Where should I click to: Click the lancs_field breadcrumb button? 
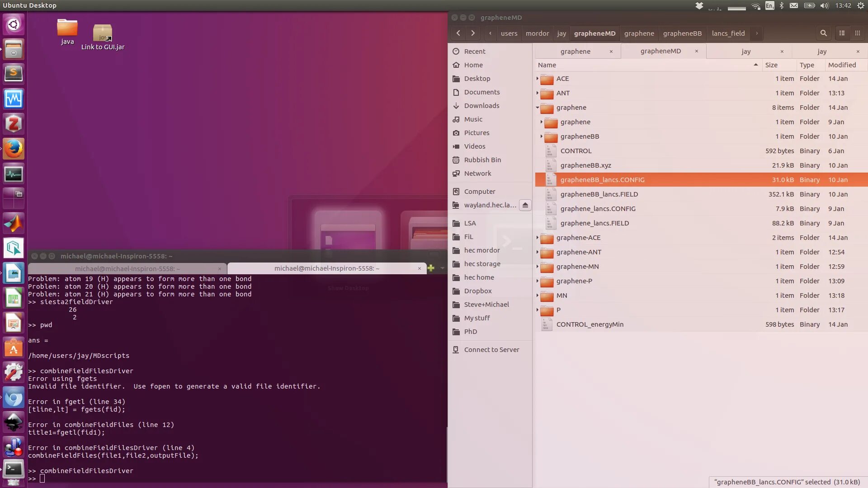(x=728, y=33)
